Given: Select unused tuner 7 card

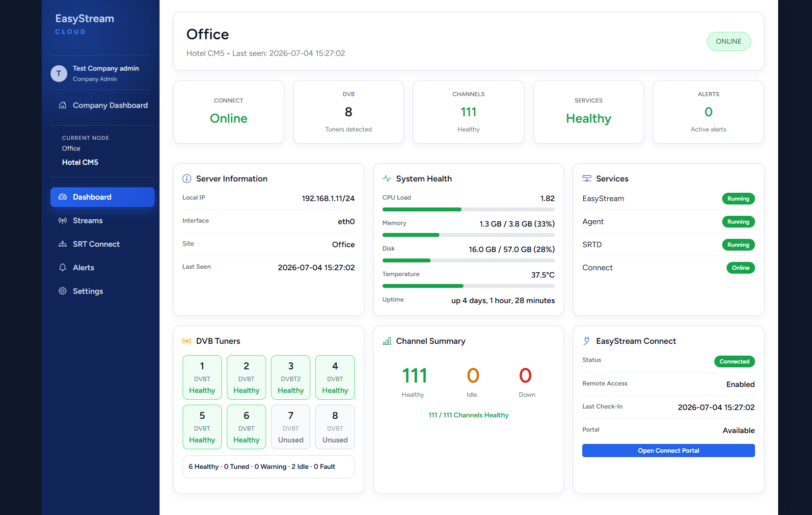Looking at the screenshot, I should tap(291, 427).
